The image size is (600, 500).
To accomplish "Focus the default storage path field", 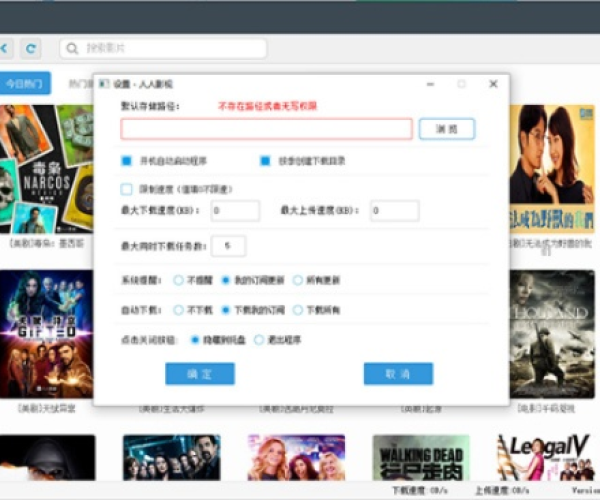I will (x=266, y=129).
